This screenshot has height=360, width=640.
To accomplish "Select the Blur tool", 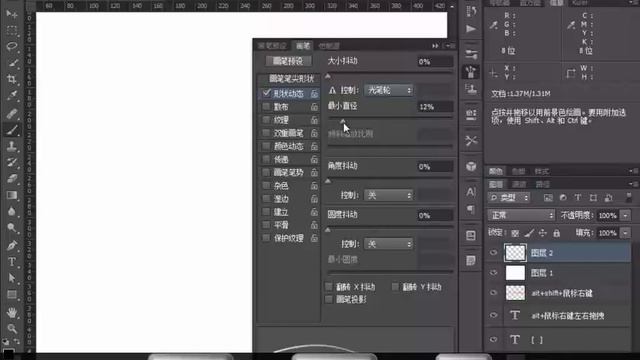I will click(12, 211).
